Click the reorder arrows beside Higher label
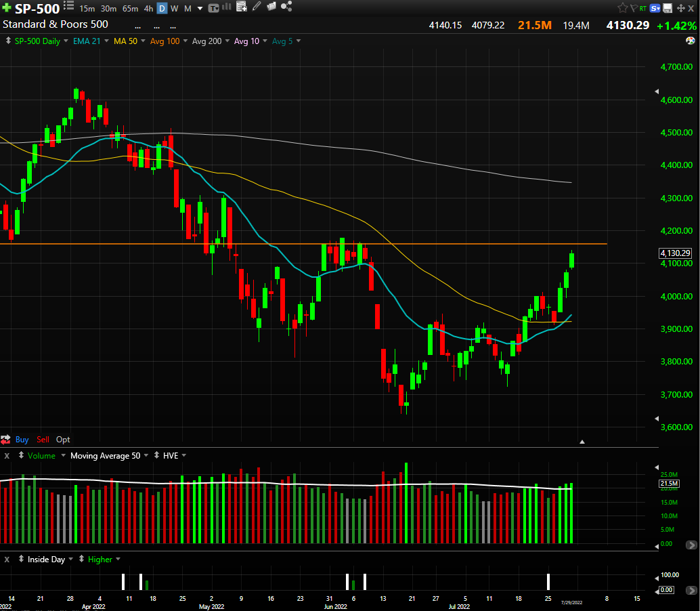Image resolution: width=700 pixels, height=611 pixels. coord(81,559)
